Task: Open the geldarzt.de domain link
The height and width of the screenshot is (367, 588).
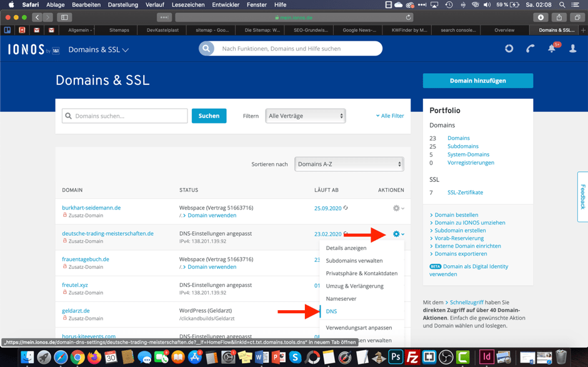Action: pyautogui.click(x=76, y=311)
